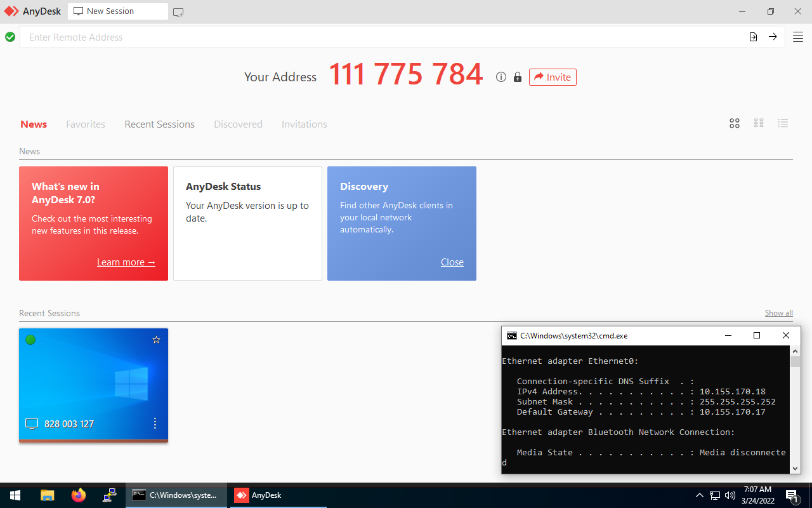Screen dimensions: 812x508
Task: Favorite the 828 003 127 session with the star
Action: pyautogui.click(x=156, y=340)
